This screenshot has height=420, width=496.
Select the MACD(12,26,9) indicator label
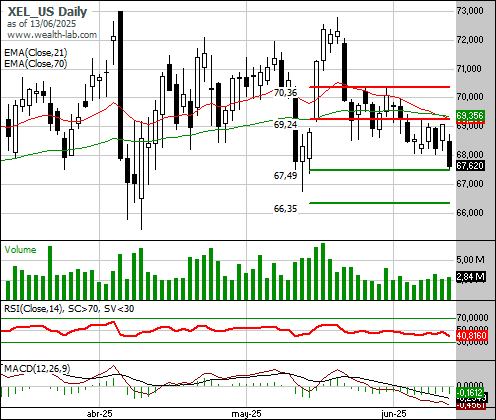[37, 368]
